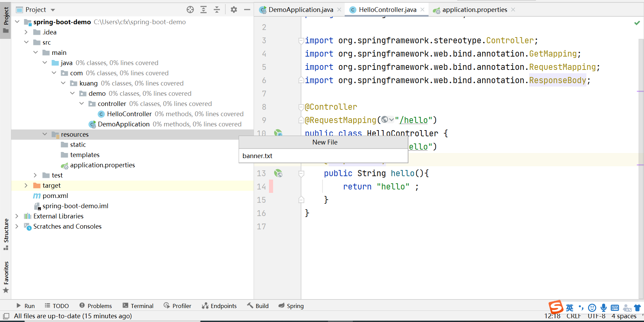The image size is (644, 322).
Task: Collapse the com package
Action: click(54, 73)
